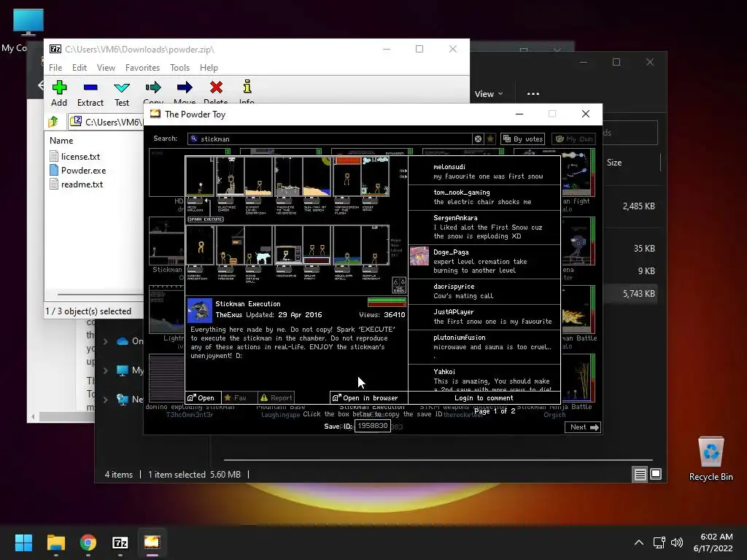Click TheExus author avatar
747x560 pixels.
click(x=200, y=311)
